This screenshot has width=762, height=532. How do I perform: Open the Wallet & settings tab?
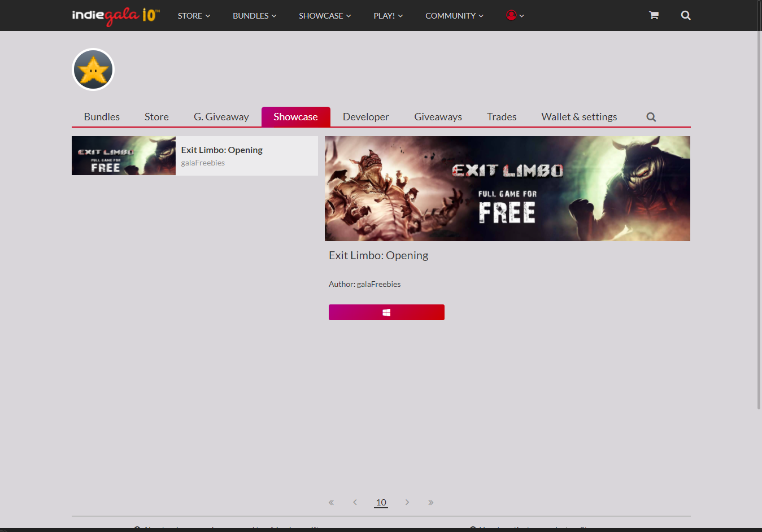point(579,117)
